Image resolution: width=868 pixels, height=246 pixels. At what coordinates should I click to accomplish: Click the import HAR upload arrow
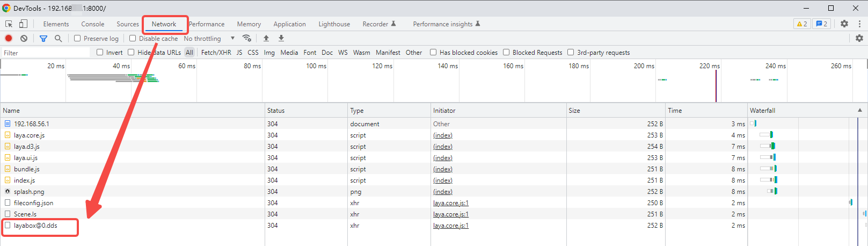266,38
